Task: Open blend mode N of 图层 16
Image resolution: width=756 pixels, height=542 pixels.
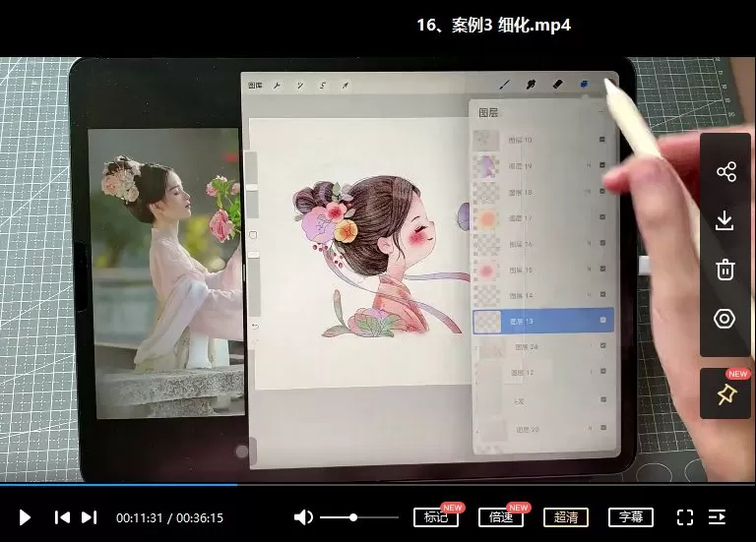Action: (590, 243)
